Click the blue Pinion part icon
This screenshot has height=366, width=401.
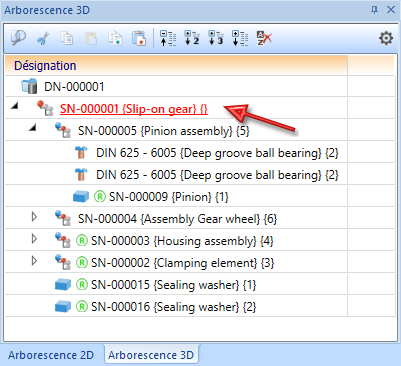[x=81, y=197]
